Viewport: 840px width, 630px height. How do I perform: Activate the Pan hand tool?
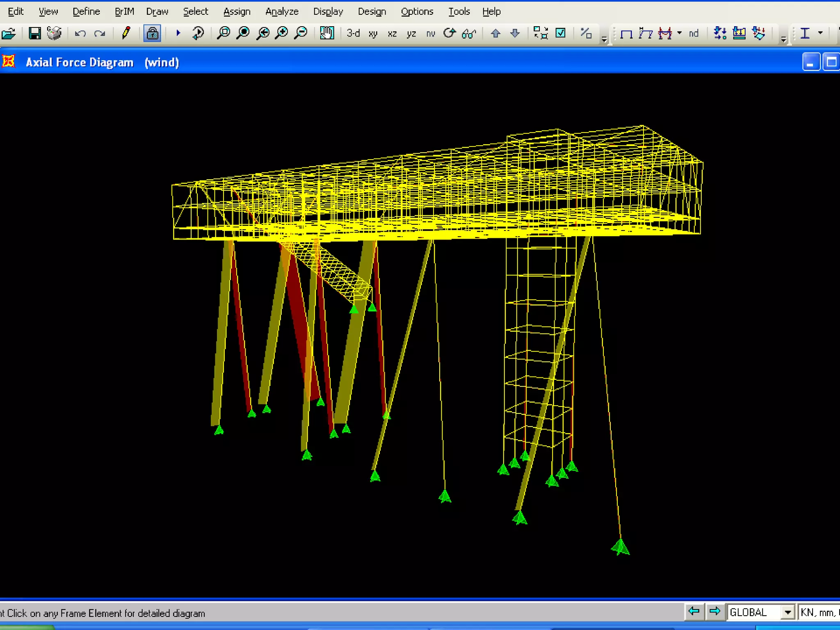pyautogui.click(x=327, y=33)
